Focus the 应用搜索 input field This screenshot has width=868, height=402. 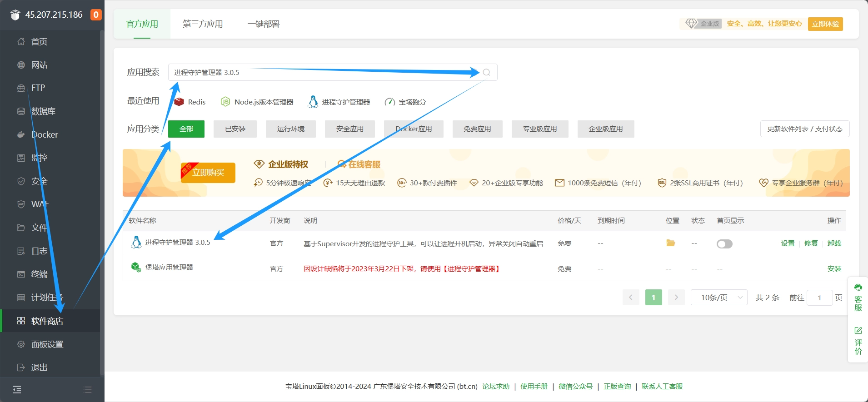[333, 72]
